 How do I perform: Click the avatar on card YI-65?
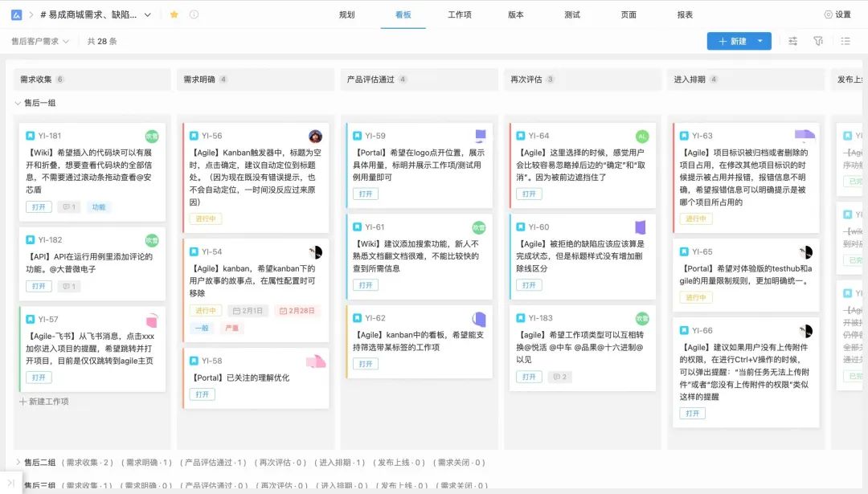tap(806, 252)
